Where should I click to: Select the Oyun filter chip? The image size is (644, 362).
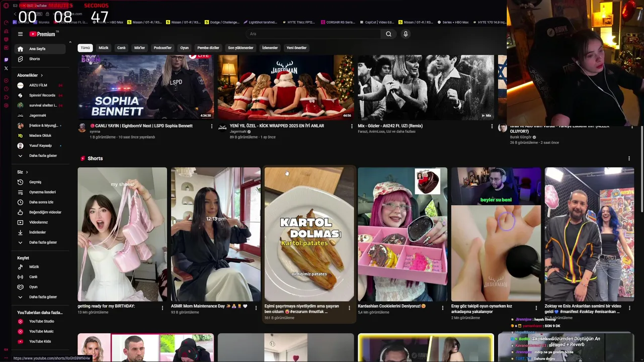point(185,48)
